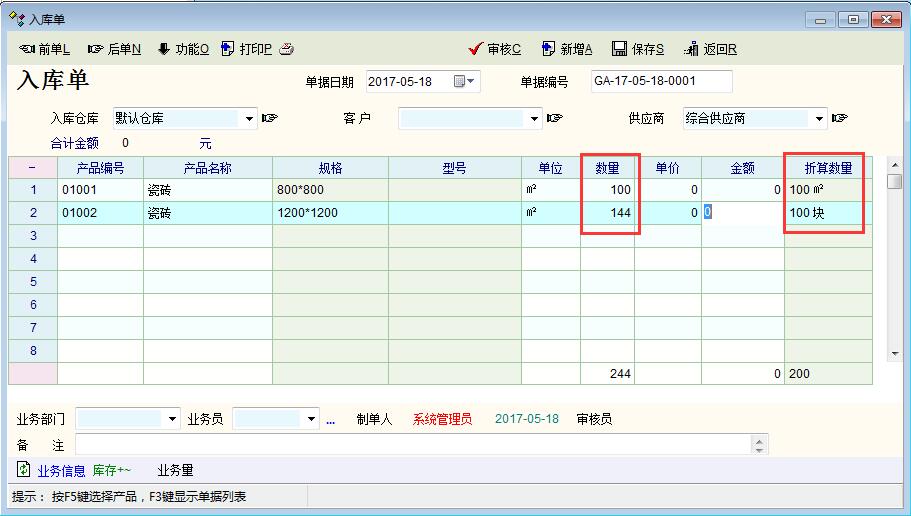Save the document with 保存S

638,49
